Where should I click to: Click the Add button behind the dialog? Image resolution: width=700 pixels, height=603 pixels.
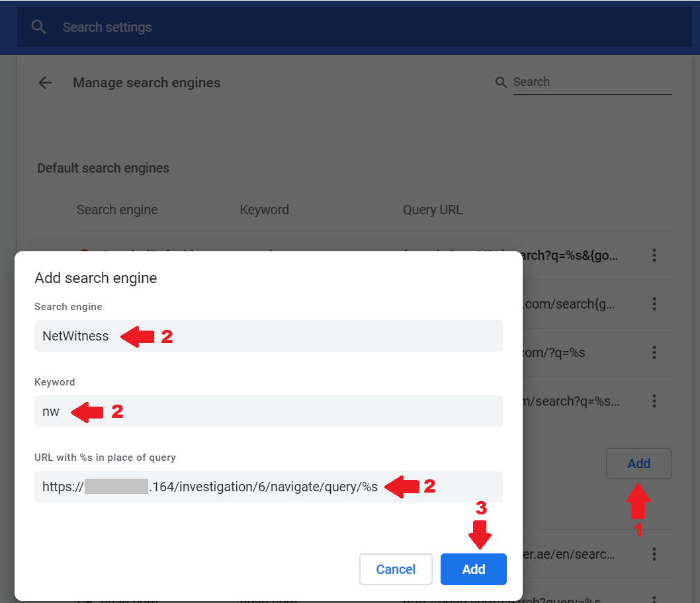coord(639,463)
